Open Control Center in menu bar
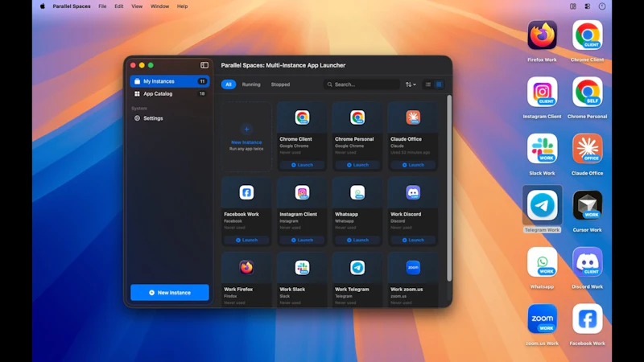 coord(588,6)
